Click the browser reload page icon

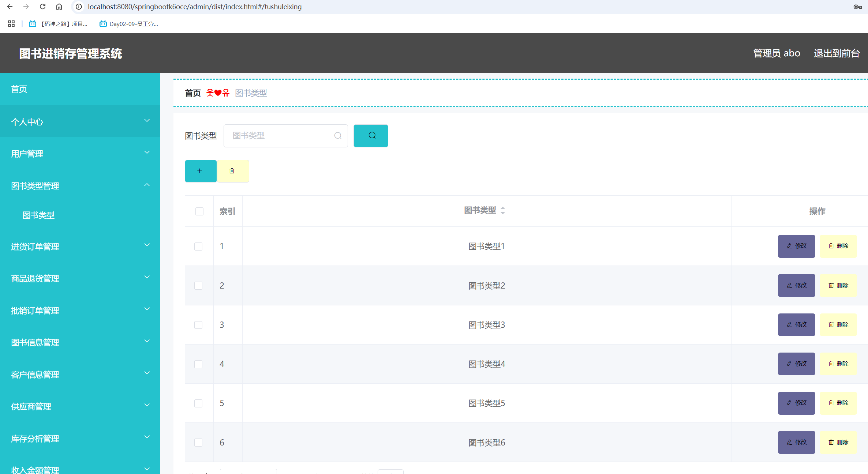pos(43,7)
